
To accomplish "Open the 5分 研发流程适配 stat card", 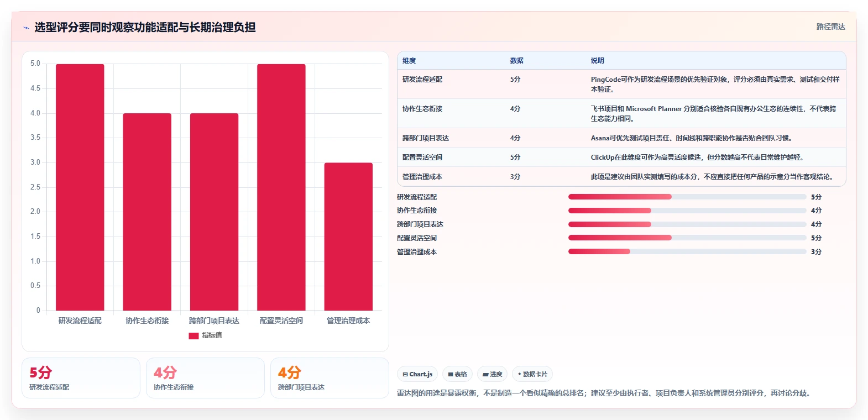I will [81, 378].
